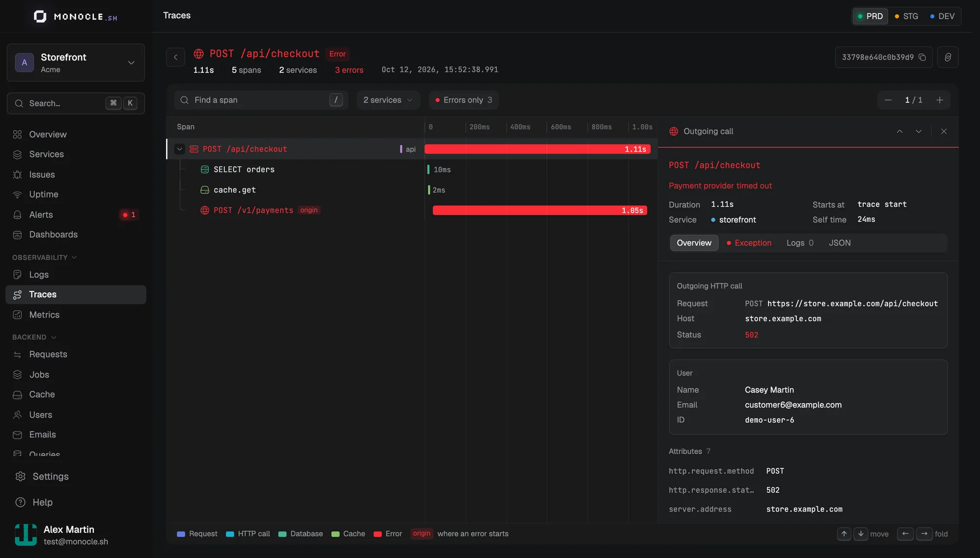Click the 1.11s red timeline bar
Viewport: 980px width, 558px height.
coord(538,149)
